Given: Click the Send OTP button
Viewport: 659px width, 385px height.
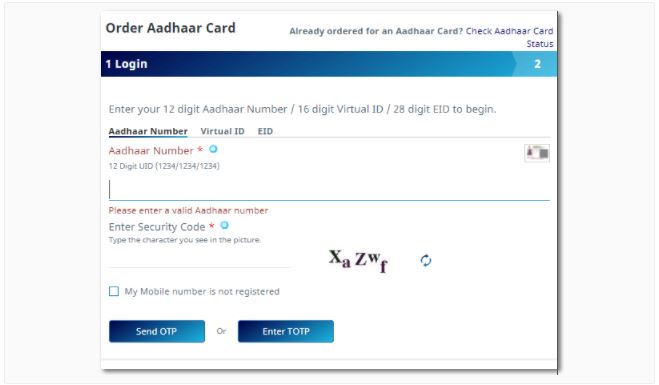Looking at the screenshot, I should (157, 331).
